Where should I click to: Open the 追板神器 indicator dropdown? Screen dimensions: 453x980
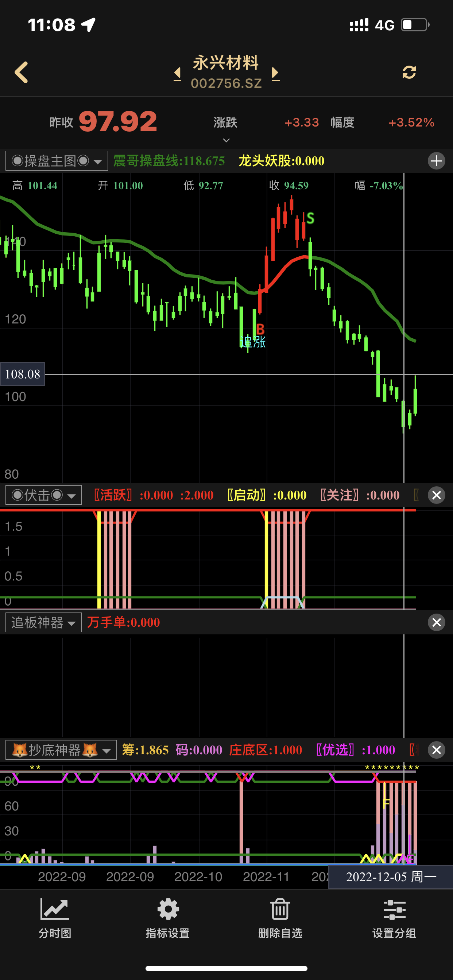click(43, 622)
